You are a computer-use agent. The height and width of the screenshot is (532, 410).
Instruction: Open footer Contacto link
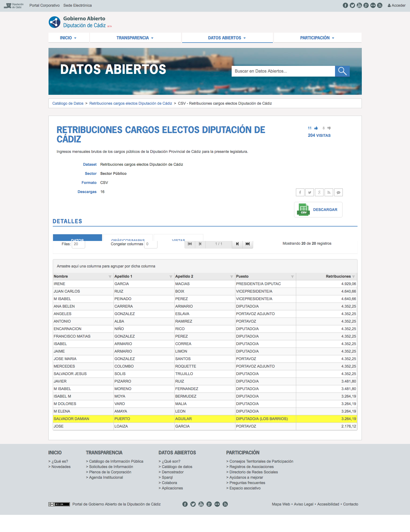click(351, 504)
